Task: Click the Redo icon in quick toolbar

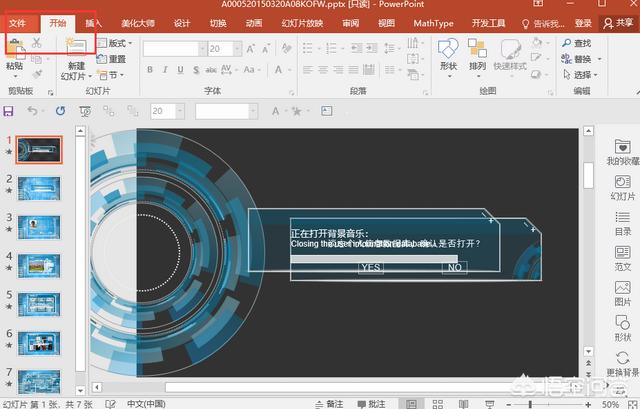Action: (x=60, y=111)
